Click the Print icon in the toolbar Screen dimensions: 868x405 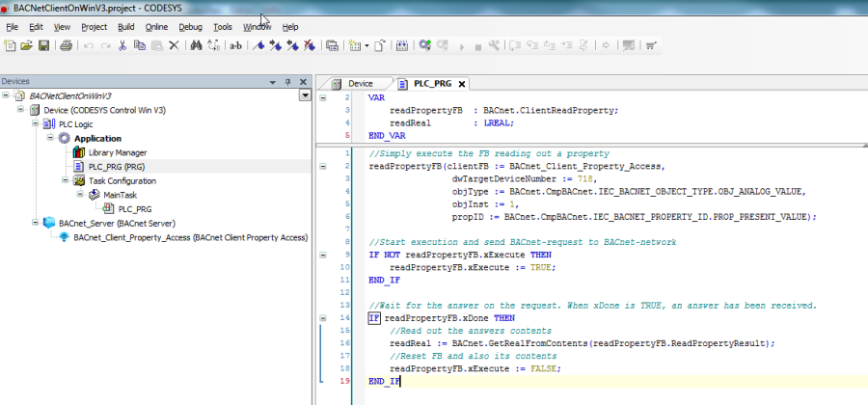click(x=67, y=45)
